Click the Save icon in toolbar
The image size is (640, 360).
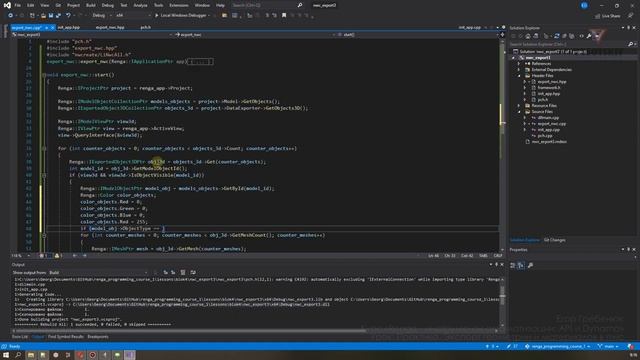51,16
